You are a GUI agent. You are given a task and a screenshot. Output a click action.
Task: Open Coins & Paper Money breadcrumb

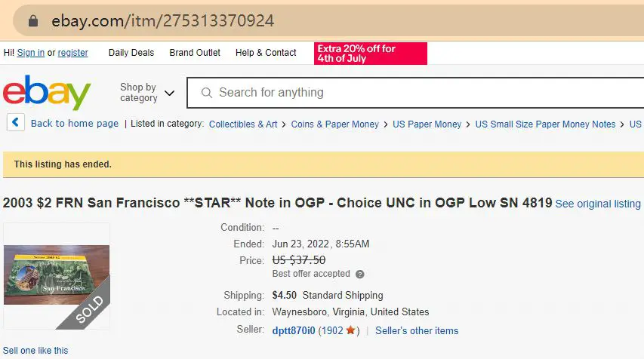(x=334, y=124)
